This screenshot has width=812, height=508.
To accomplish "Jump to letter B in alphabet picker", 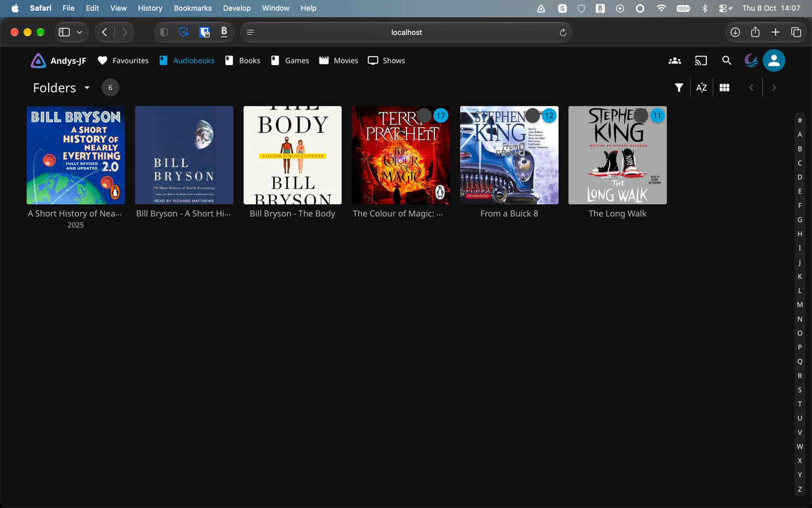I will tap(800, 149).
